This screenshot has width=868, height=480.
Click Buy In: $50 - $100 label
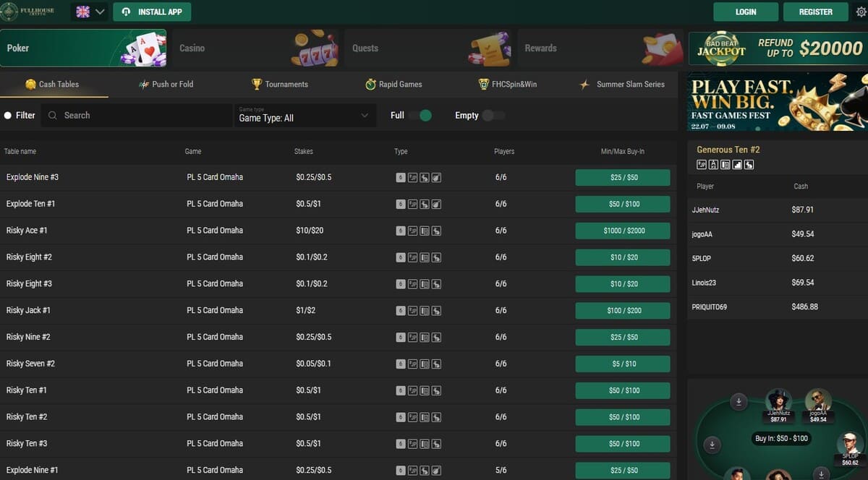click(x=781, y=439)
